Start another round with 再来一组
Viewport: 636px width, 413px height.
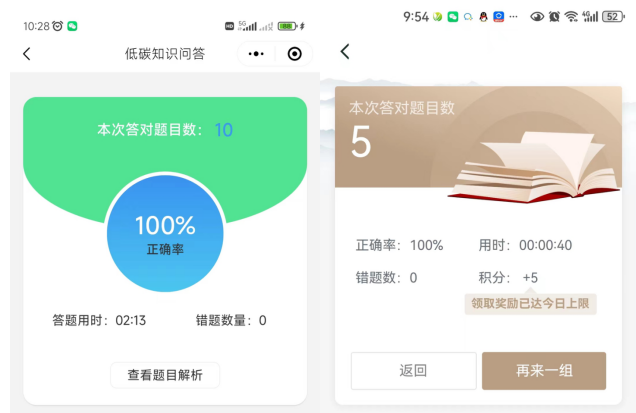pos(544,371)
